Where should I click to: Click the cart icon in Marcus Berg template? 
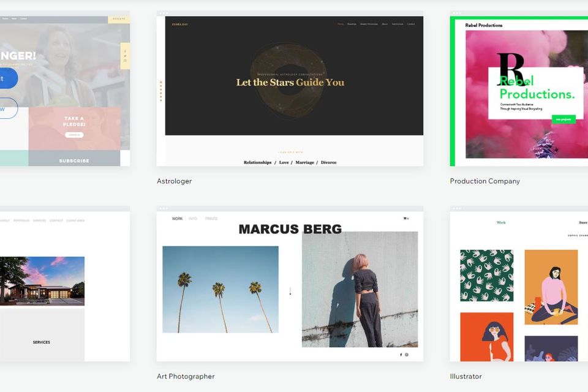[x=405, y=219]
